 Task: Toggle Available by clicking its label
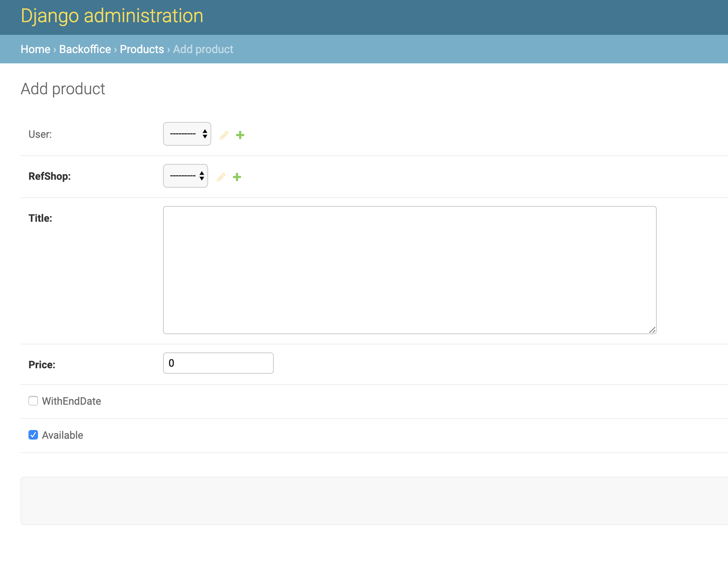pyautogui.click(x=63, y=434)
